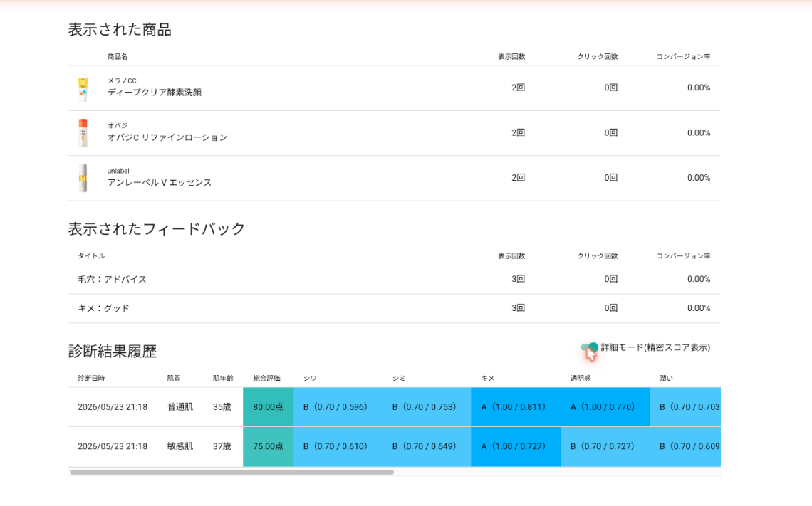Click the unlabel V essence product thumbnail
This screenshot has width=812, height=506.
pyautogui.click(x=83, y=178)
